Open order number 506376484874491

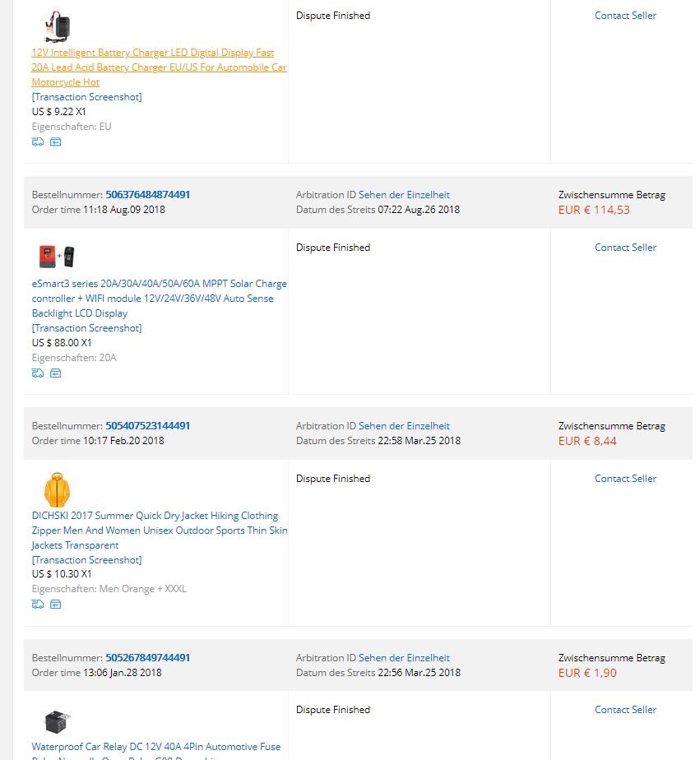(148, 194)
